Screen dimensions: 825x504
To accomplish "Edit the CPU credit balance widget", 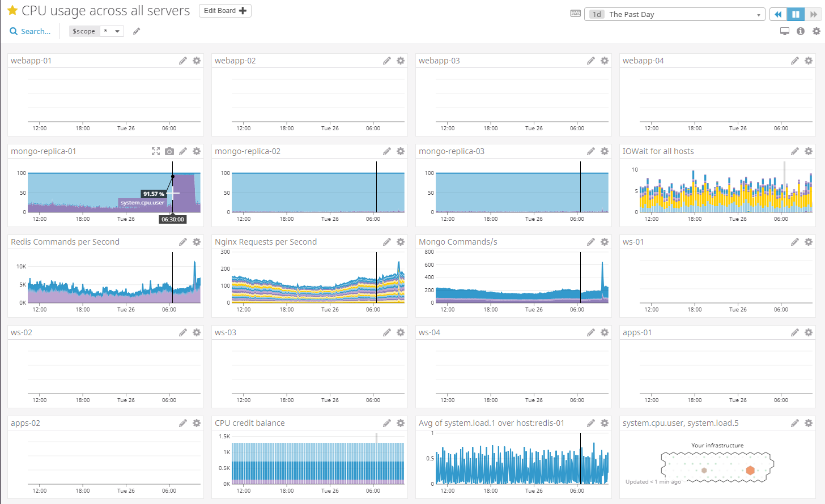I will (387, 423).
